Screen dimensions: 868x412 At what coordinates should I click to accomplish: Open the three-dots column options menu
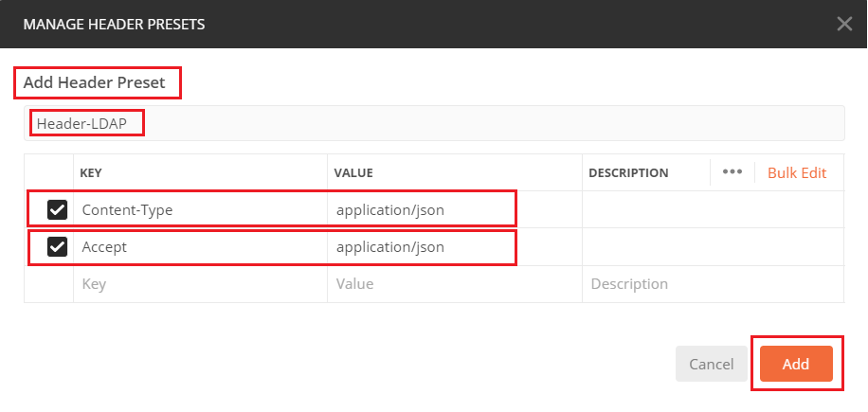(x=732, y=172)
